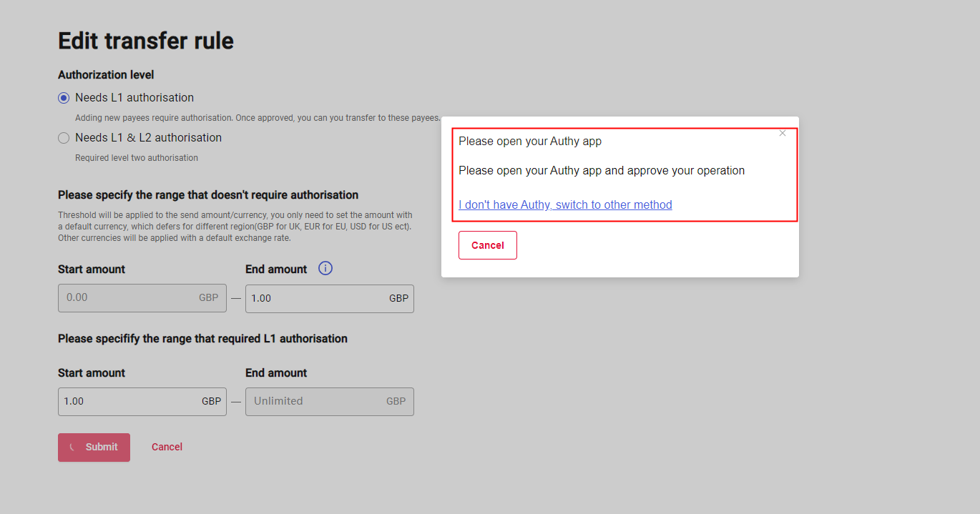Click the Unlimited End amount field
This screenshot has width=980, height=514.
pyautogui.click(x=315, y=402)
